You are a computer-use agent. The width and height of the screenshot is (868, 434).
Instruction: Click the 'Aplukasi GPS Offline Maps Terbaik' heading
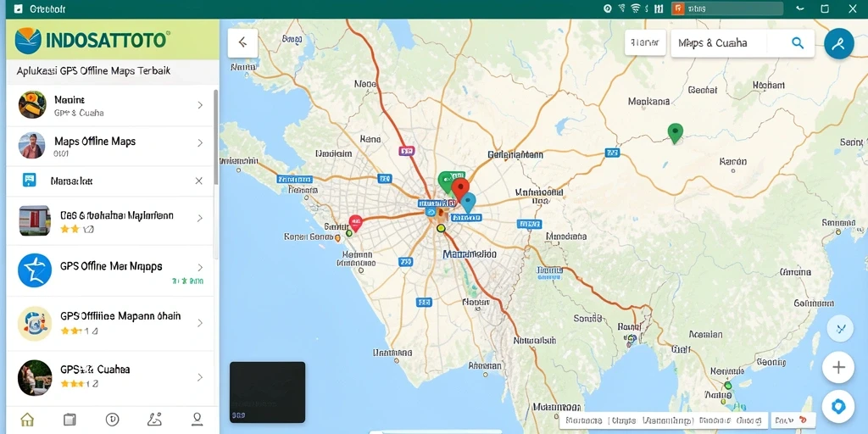93,71
